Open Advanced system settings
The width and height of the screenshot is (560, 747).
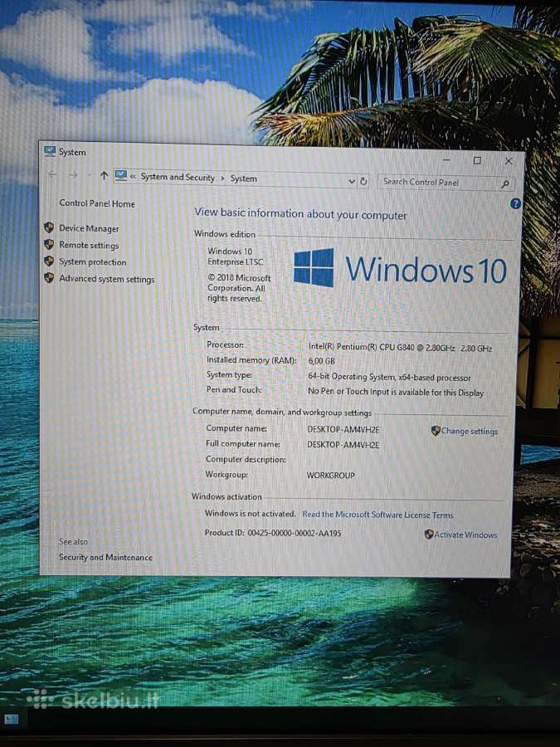pyautogui.click(x=107, y=279)
